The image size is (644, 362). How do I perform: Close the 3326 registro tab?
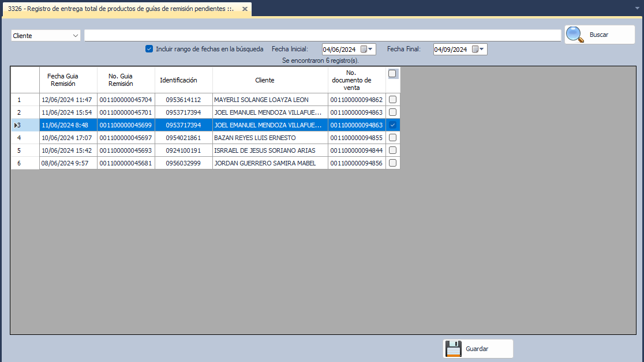[245, 9]
